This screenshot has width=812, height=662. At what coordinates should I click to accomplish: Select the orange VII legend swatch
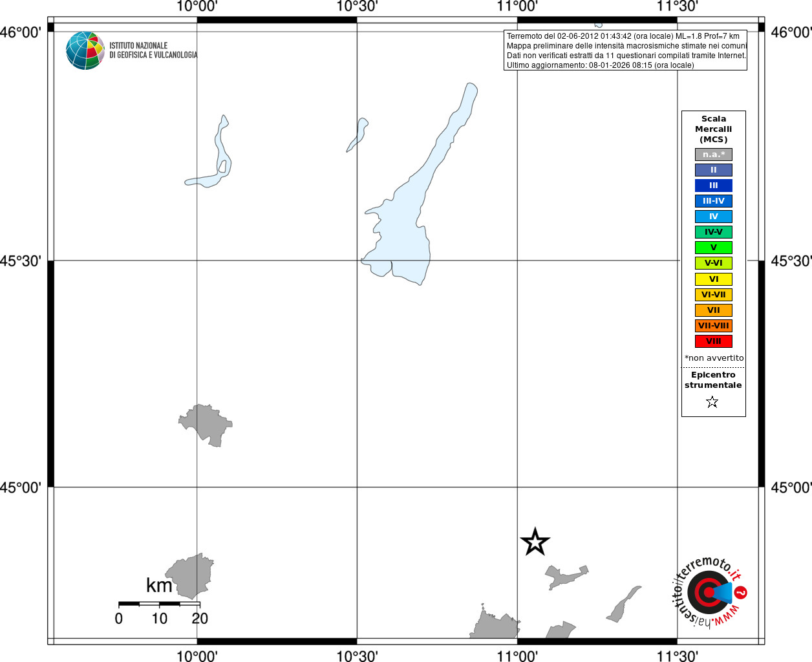(714, 310)
